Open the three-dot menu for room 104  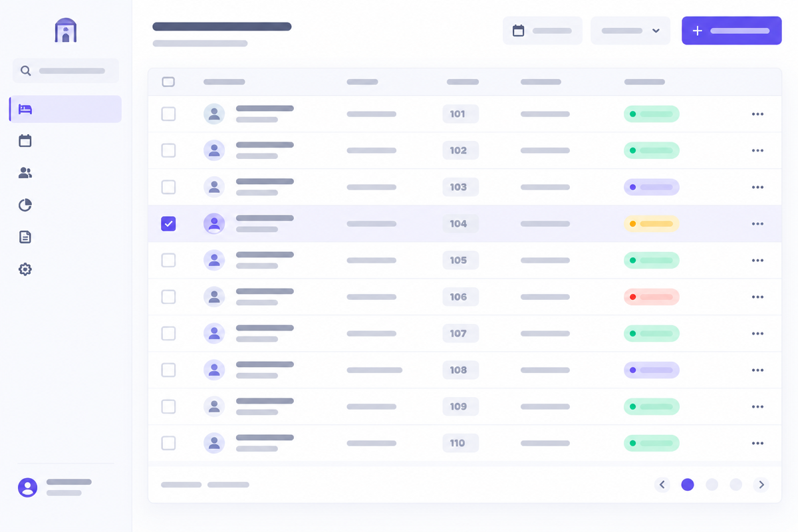point(757,223)
